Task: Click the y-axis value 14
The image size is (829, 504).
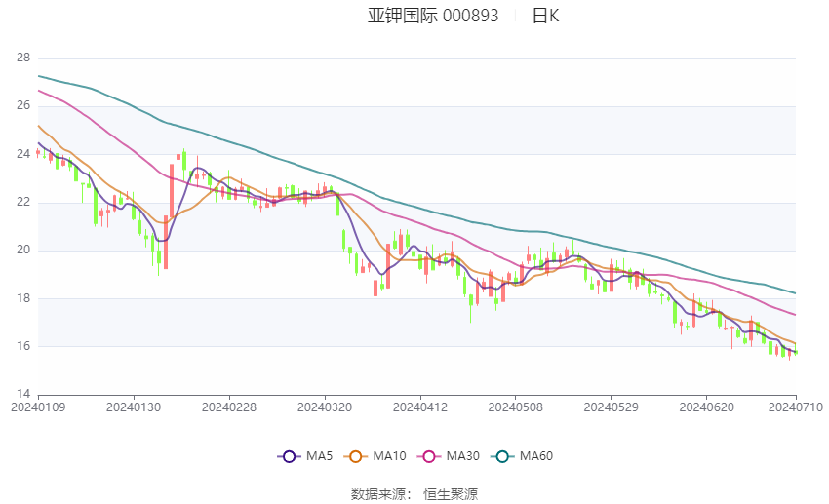Action: 23,394
